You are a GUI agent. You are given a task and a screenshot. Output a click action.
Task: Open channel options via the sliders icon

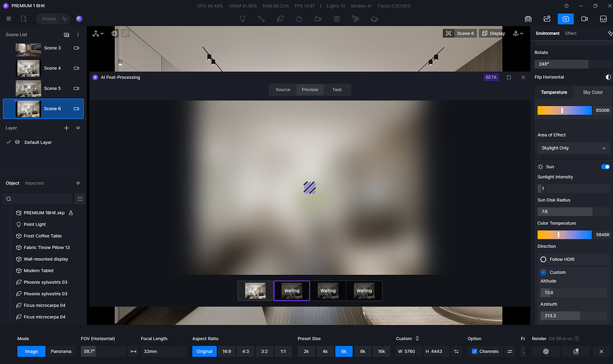click(509, 351)
